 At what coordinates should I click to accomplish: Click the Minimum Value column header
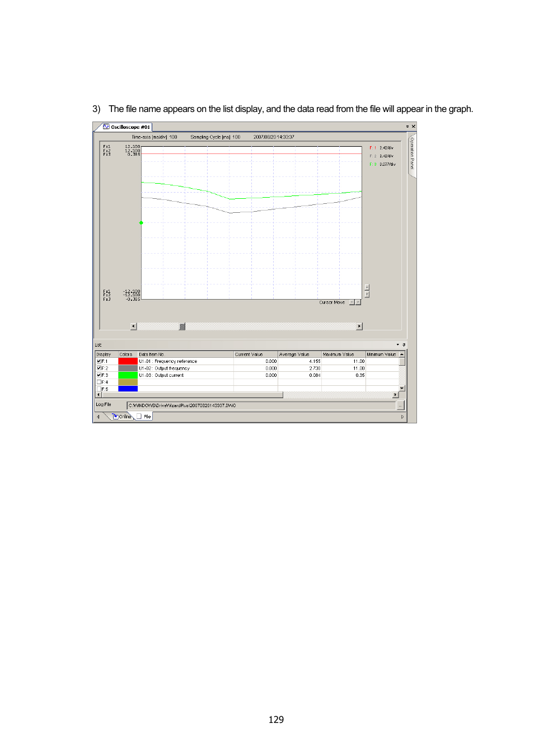[x=382, y=354]
